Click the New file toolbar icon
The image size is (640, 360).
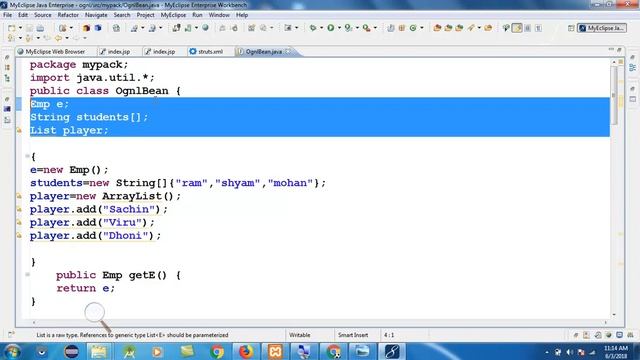coord(11,28)
